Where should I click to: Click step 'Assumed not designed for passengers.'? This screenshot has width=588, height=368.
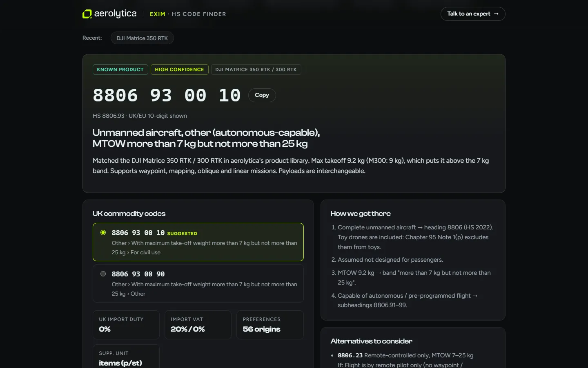click(x=390, y=260)
